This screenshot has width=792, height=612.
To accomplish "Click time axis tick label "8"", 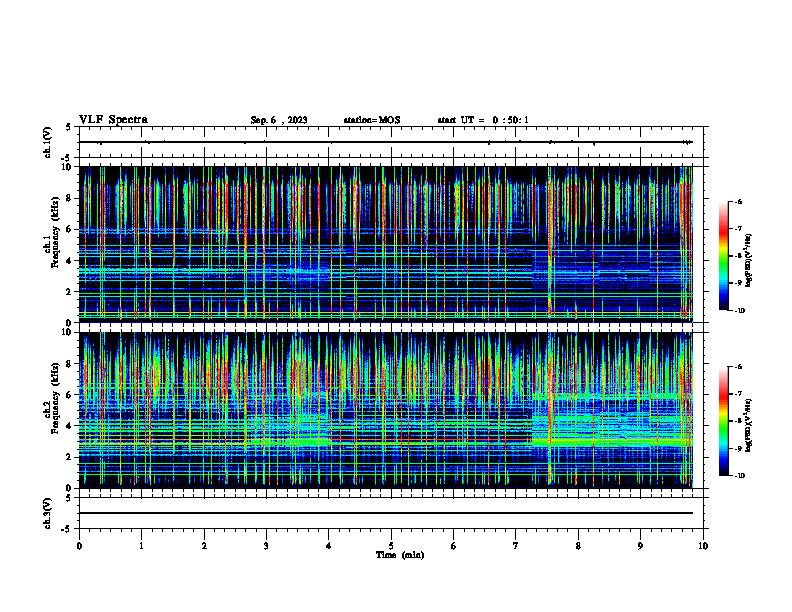I will click(578, 546).
